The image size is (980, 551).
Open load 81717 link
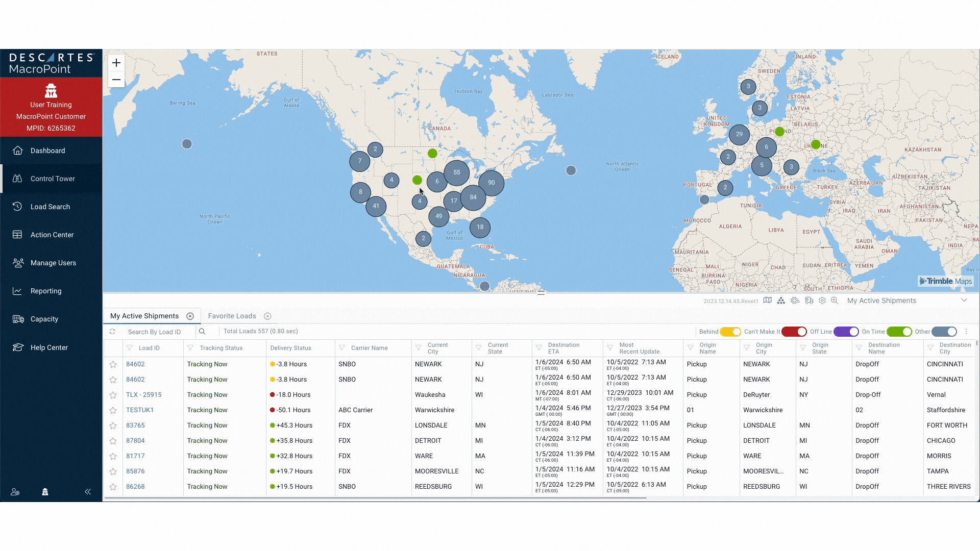tap(135, 456)
